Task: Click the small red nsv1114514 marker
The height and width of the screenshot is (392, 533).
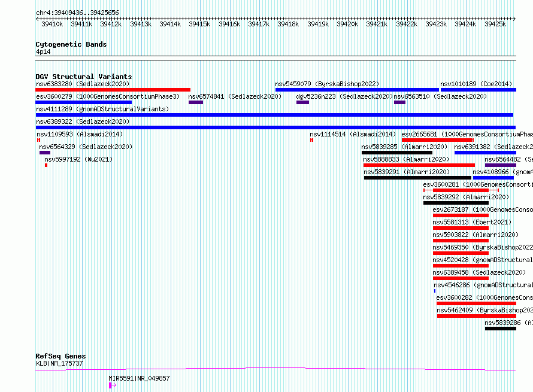Action: click(x=311, y=140)
